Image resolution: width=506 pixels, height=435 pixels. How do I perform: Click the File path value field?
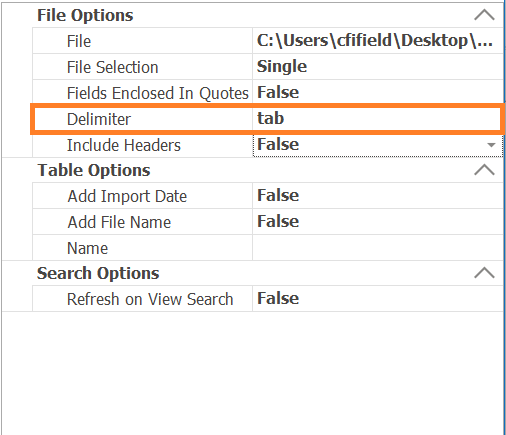coord(378,41)
